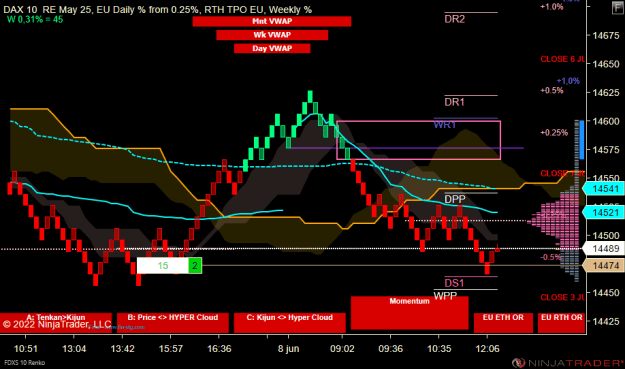Click the 10:51 time axis label
This screenshot has height=369, width=625.
(x=26, y=349)
